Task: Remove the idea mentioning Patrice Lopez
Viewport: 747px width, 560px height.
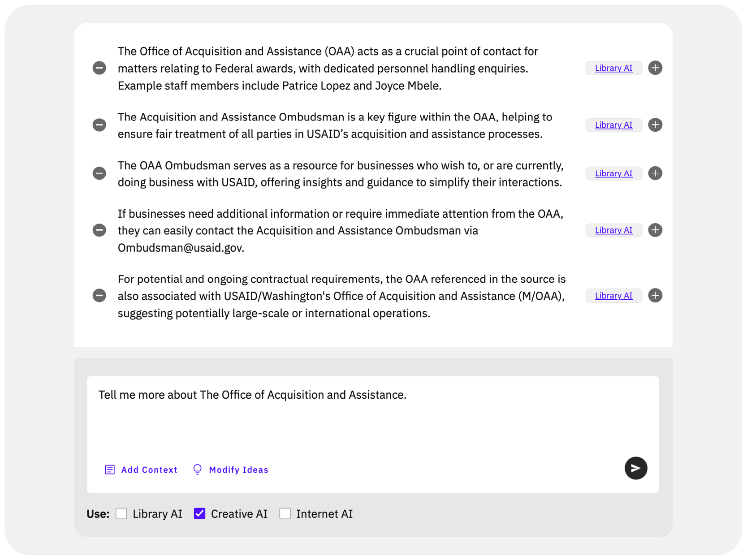Action: pos(99,68)
